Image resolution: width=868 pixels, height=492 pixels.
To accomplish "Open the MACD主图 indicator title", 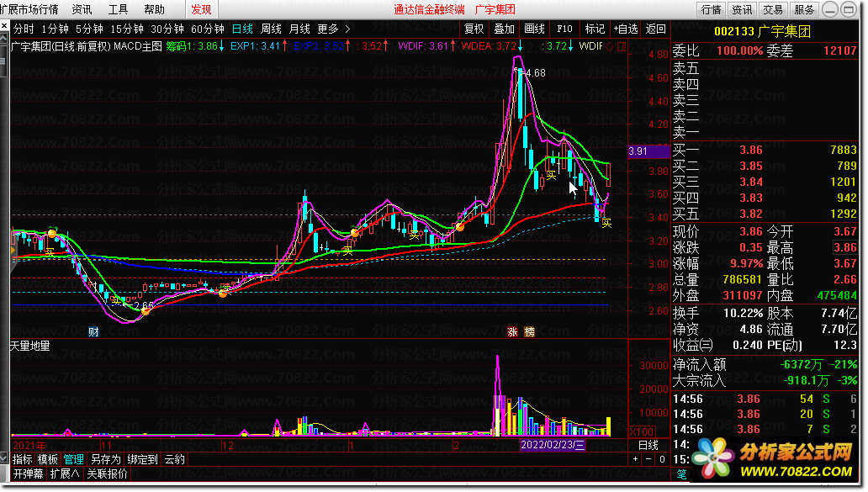I will point(138,46).
